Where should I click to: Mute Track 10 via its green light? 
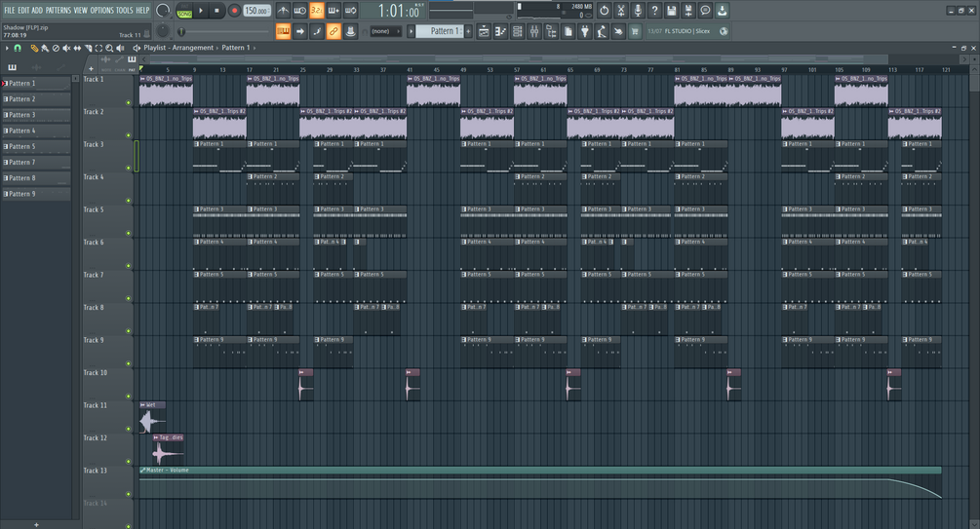tap(129, 396)
